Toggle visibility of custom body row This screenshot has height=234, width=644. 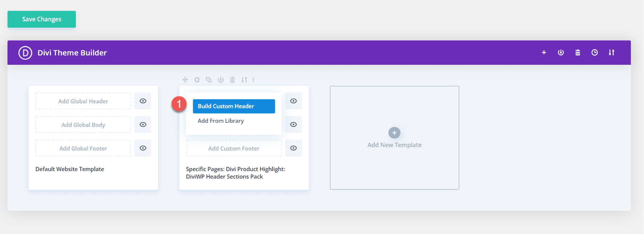pyautogui.click(x=293, y=125)
